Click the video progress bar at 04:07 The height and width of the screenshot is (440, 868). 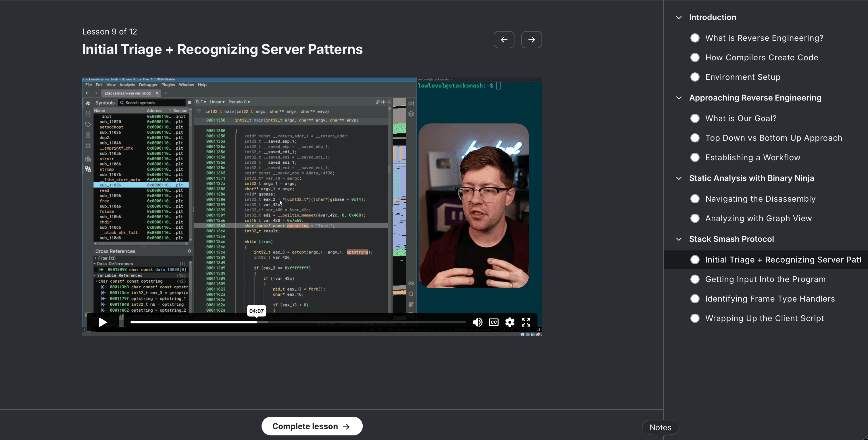256,322
